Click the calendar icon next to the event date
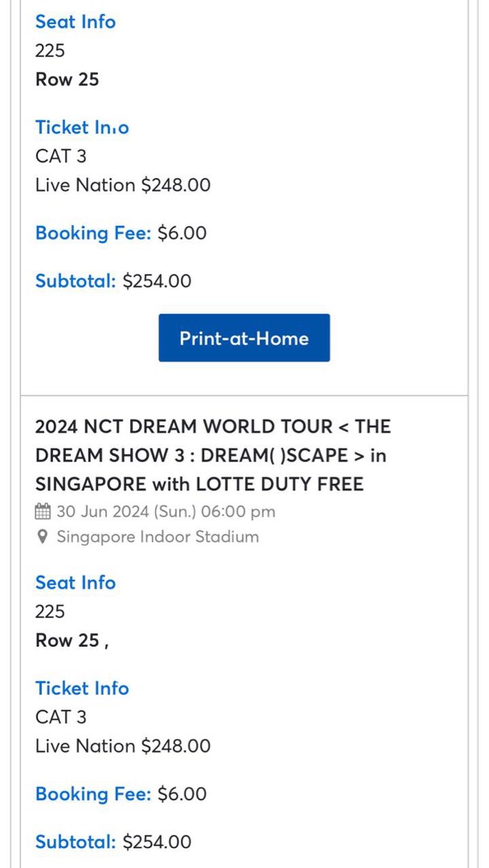Viewport: 489px width, 868px height. click(x=42, y=511)
